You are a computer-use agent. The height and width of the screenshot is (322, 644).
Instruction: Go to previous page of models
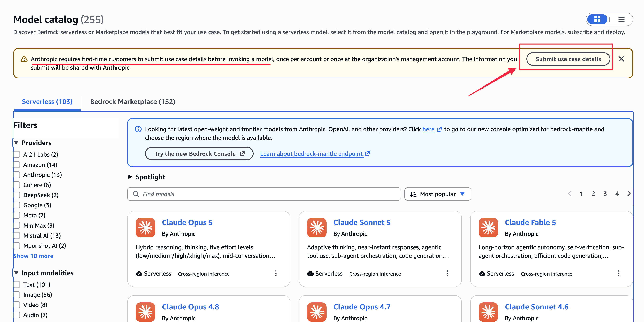570,194
